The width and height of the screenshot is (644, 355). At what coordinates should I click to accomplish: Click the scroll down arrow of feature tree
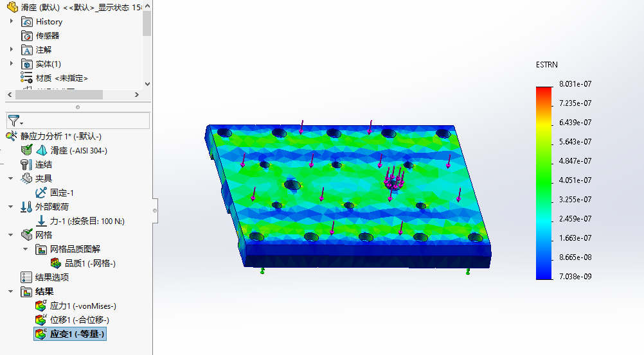(x=147, y=83)
